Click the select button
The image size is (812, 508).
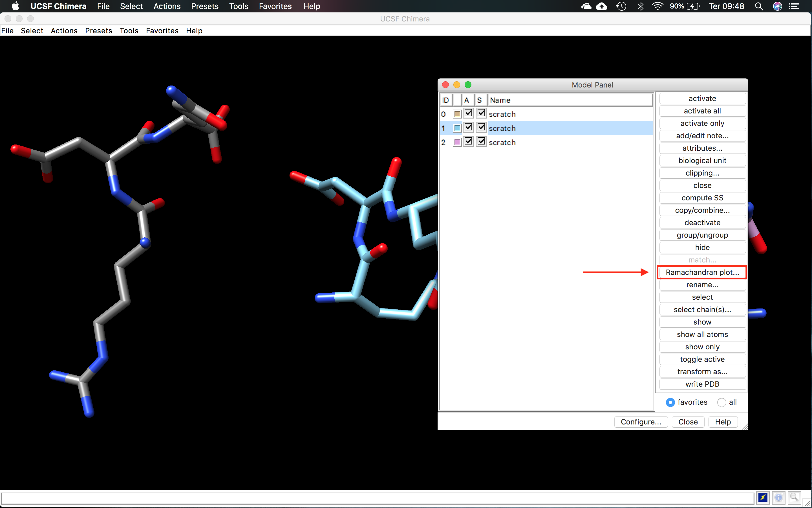point(702,297)
